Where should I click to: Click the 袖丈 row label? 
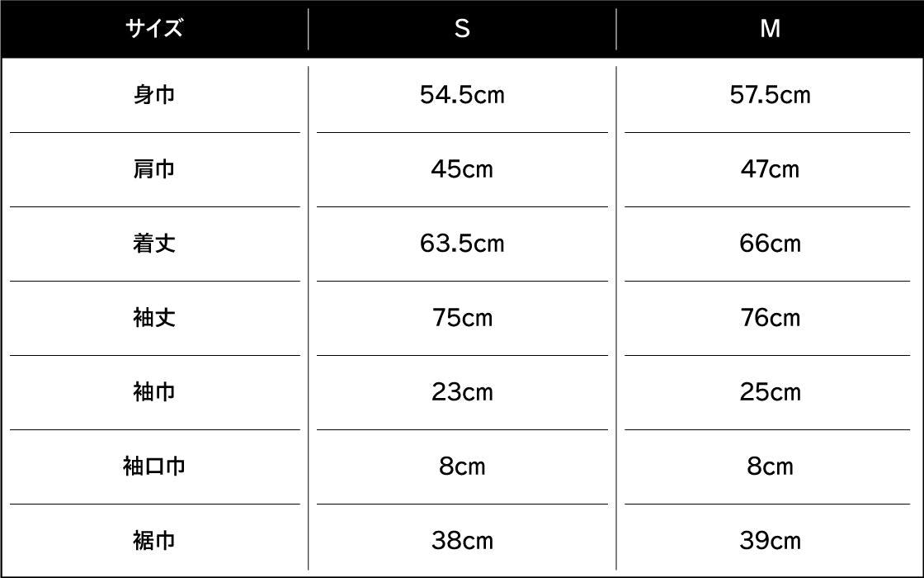click(154, 318)
